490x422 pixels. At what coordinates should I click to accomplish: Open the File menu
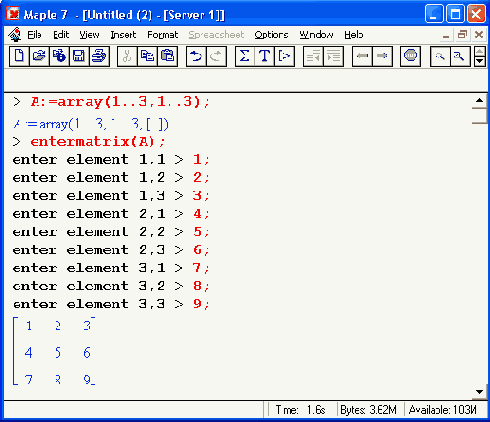point(34,35)
